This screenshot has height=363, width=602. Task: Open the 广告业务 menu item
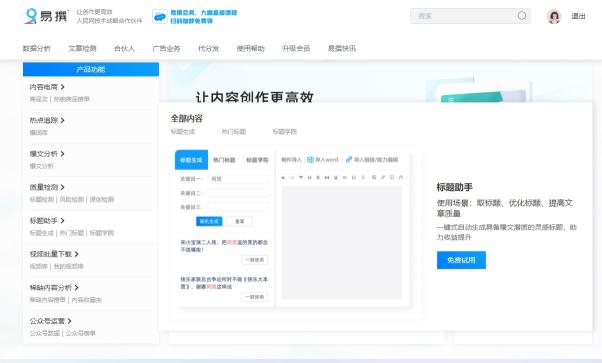[166, 48]
